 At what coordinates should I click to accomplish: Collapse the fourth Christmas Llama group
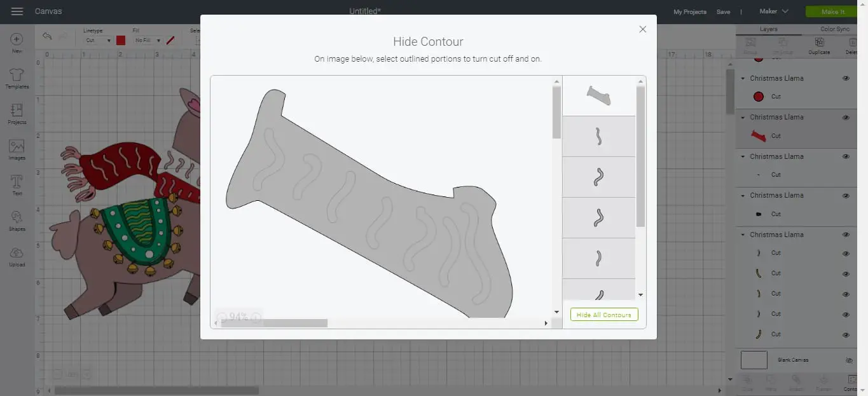(x=743, y=196)
